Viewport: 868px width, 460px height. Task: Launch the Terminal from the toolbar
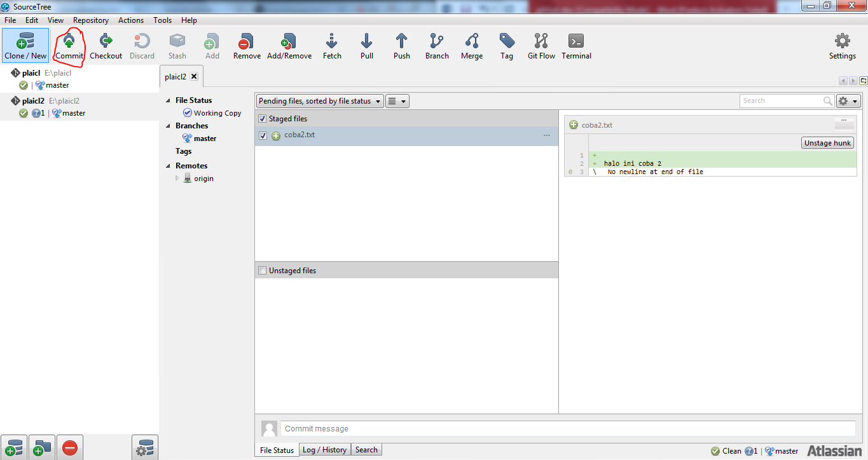tap(576, 45)
